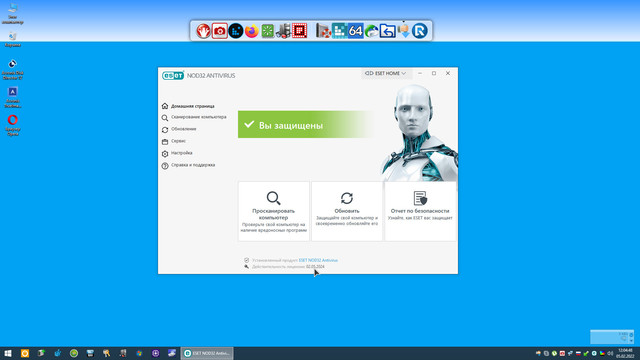Click the green uTorrent tray icon
640x360 pixels.
click(554, 353)
